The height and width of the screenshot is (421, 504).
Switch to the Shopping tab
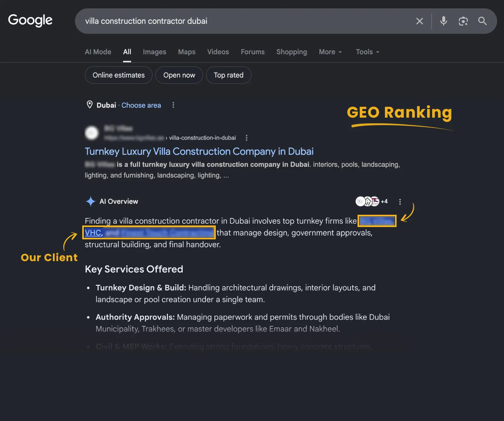(292, 52)
